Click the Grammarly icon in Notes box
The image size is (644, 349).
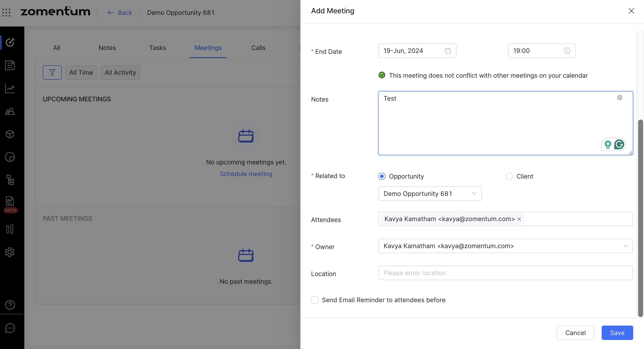point(619,145)
